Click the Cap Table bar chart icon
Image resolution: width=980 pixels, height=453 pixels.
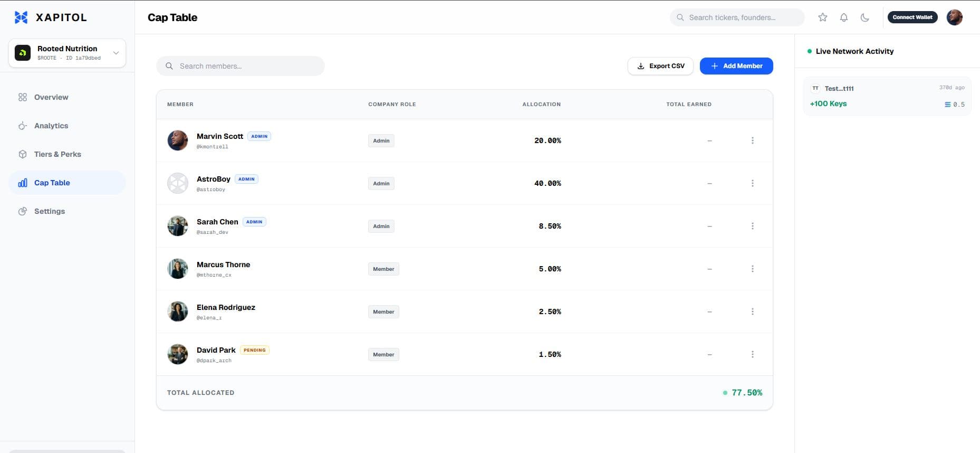click(23, 183)
